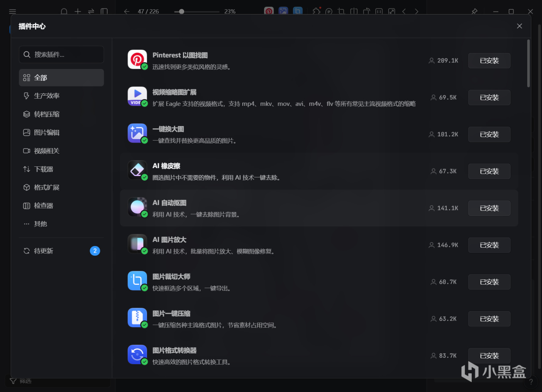Click the plugin list vertical scrollbar
Image resolution: width=542 pixels, height=392 pixels.
(528, 63)
